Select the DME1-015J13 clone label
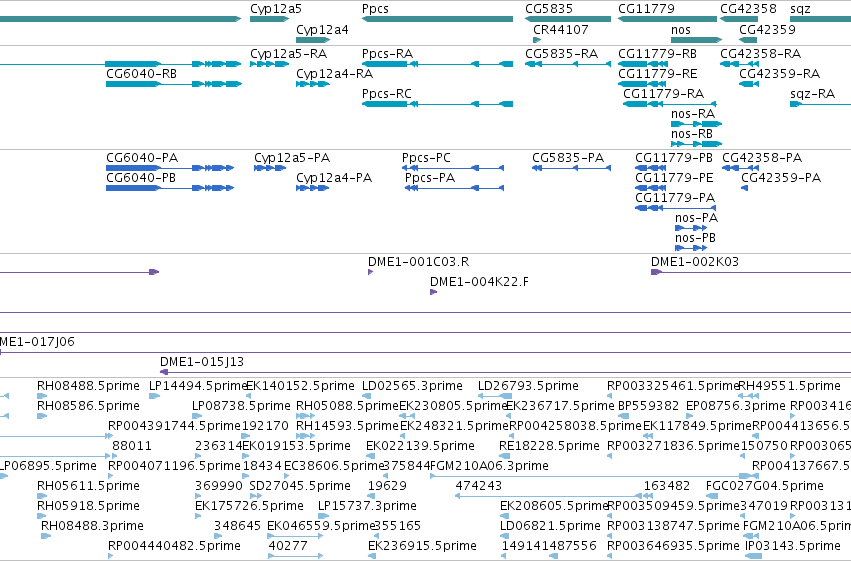Image resolution: width=851 pixels, height=561 pixels. [x=202, y=362]
